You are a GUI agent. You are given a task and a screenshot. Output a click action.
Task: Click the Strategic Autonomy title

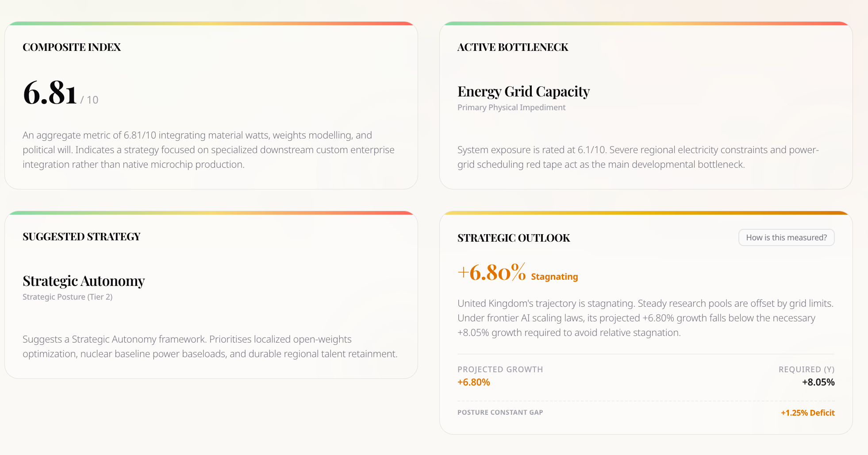[84, 281]
